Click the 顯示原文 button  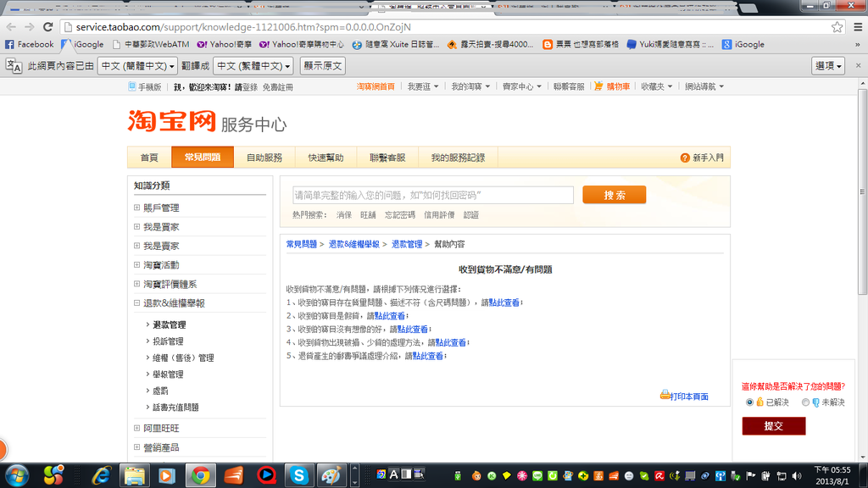pyautogui.click(x=323, y=66)
